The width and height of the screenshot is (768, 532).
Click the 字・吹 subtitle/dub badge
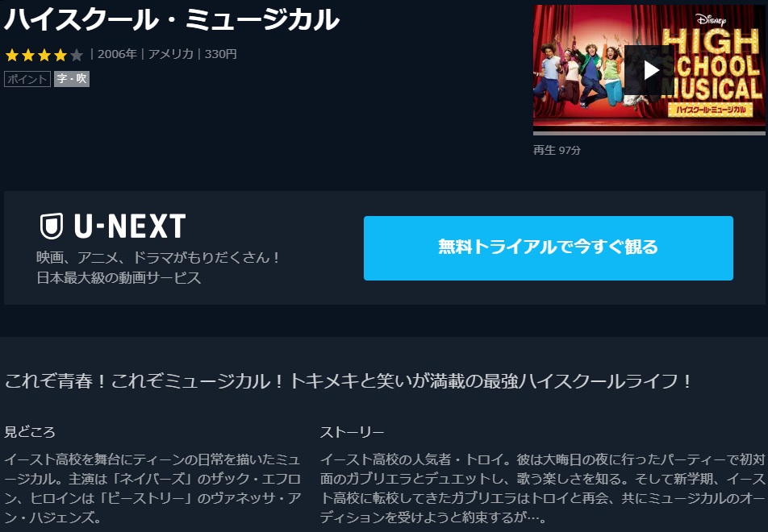(72, 79)
